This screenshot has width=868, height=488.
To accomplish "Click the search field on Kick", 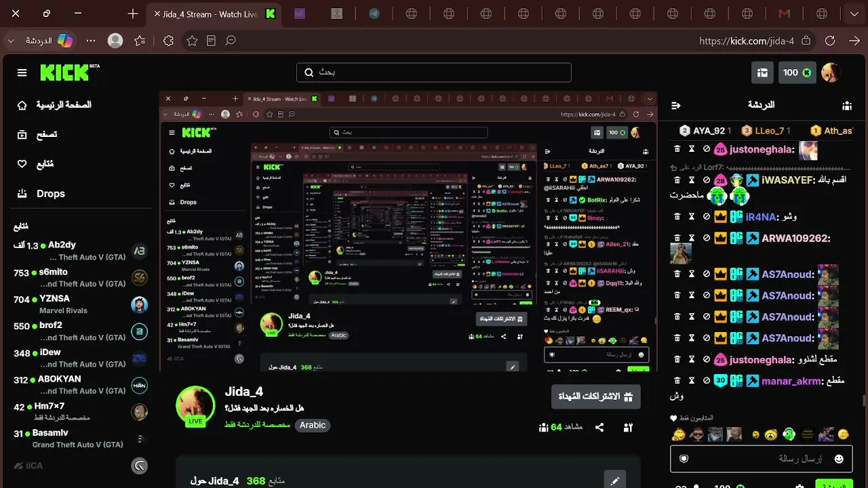I will point(434,73).
